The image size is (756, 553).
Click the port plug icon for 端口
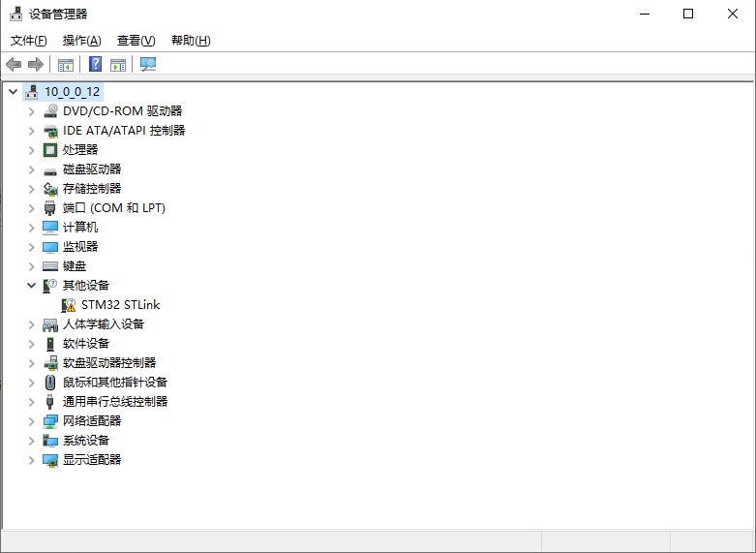(x=49, y=208)
